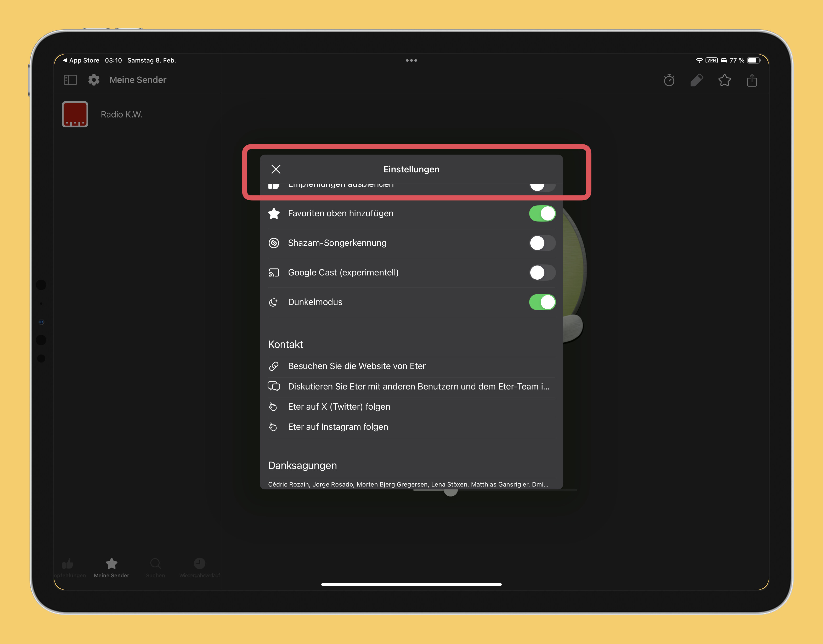Toggle the sidebar panel icon
Viewport: 823px width, 644px height.
click(x=70, y=80)
